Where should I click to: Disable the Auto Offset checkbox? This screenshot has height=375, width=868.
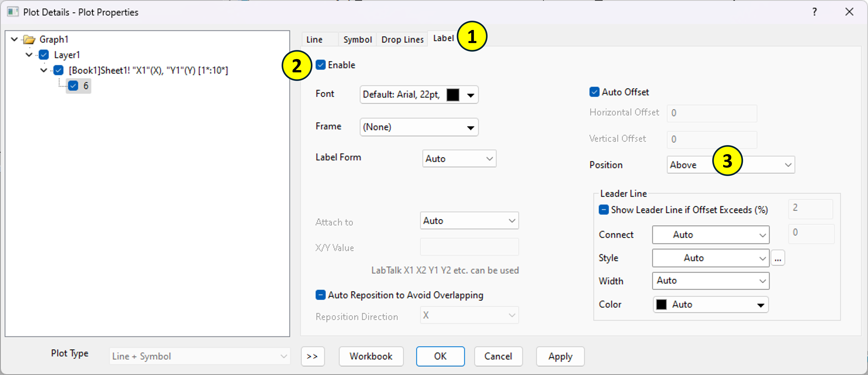594,92
